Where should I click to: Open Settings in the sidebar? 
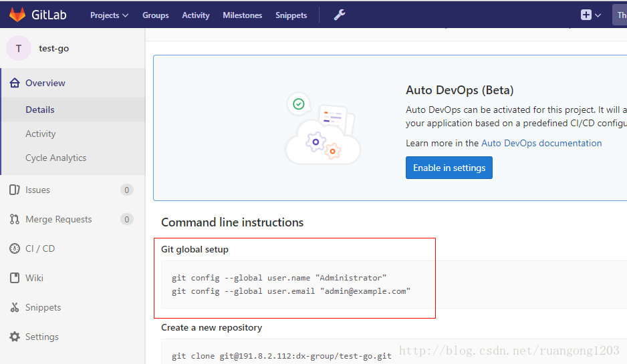pyautogui.click(x=42, y=337)
